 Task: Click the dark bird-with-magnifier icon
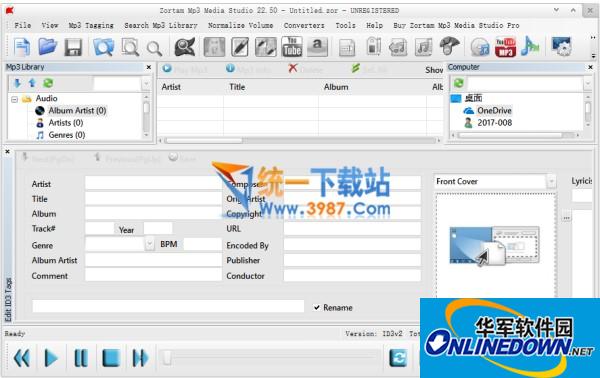point(185,47)
